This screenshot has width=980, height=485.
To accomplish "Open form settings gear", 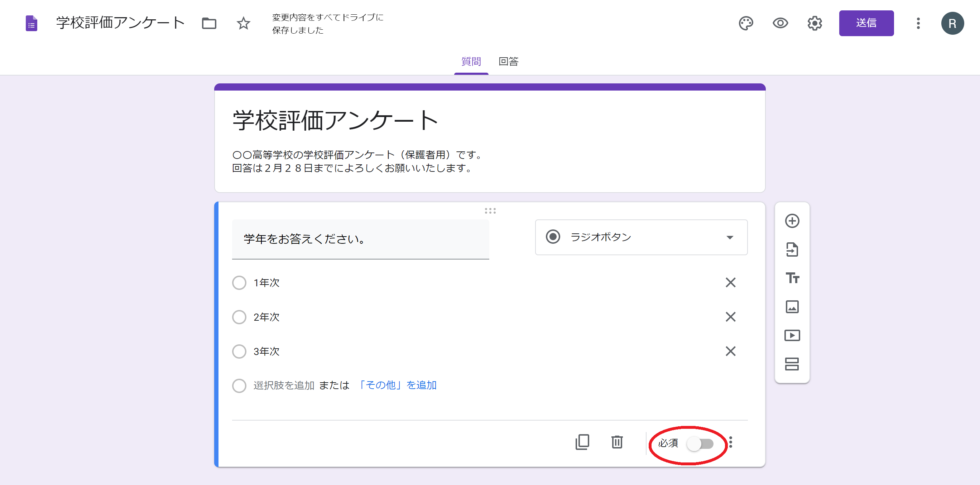I will pos(815,23).
